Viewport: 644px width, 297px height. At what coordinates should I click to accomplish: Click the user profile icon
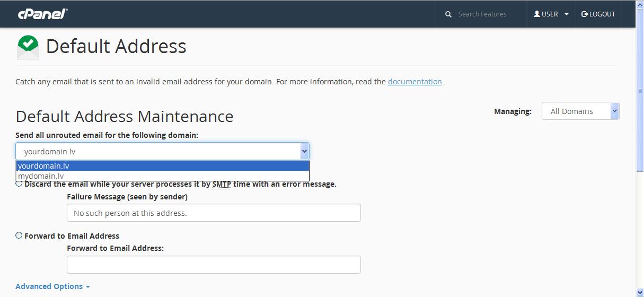[537, 14]
